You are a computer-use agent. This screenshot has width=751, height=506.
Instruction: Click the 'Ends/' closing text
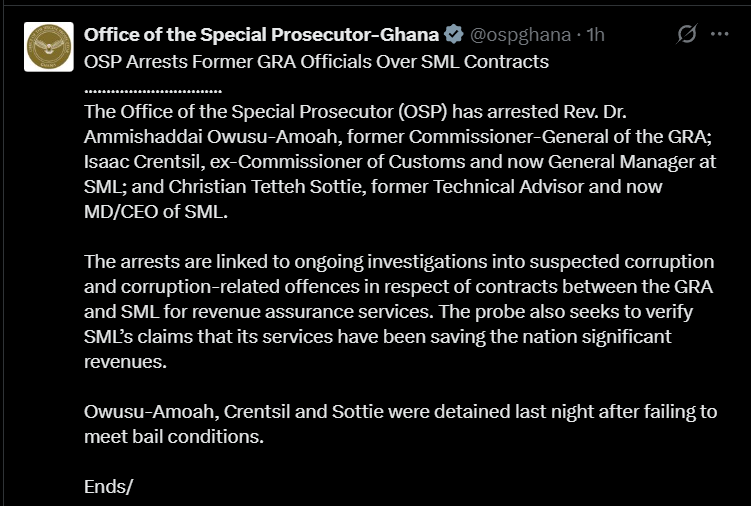point(108,486)
